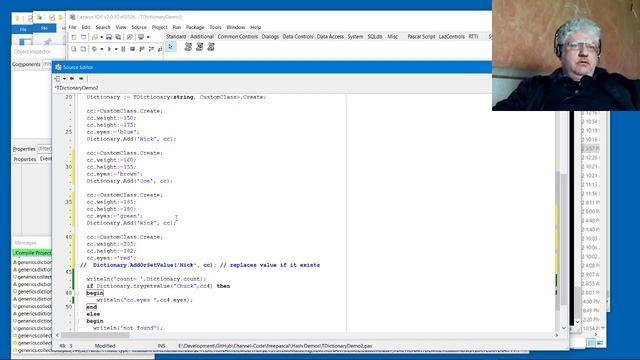
Task: Click the green jump forward arrow
Action: coord(81,78)
